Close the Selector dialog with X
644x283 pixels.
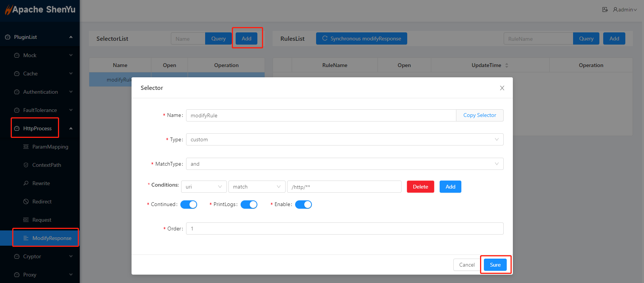[502, 88]
